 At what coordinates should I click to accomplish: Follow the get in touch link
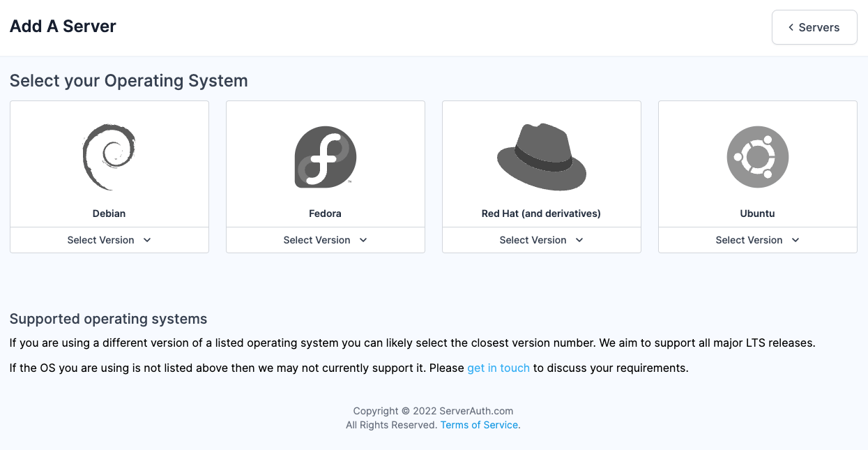pyautogui.click(x=498, y=368)
